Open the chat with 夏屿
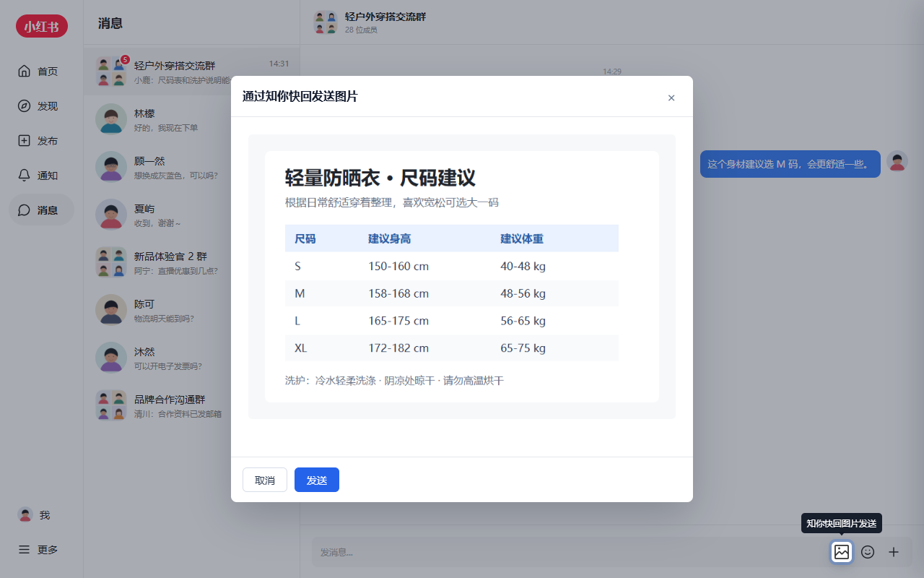The width and height of the screenshot is (924, 578). (193, 215)
